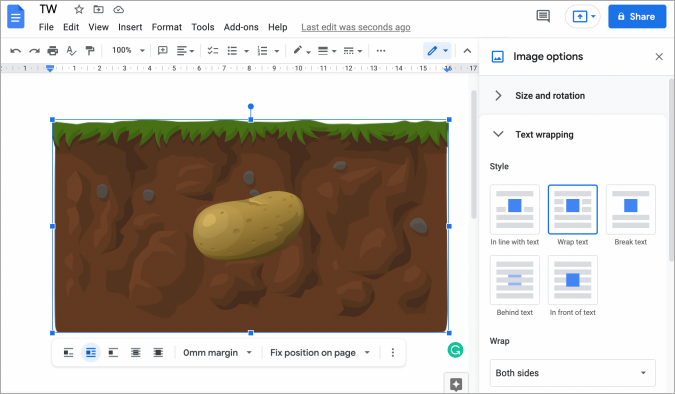Apply a bulleted list
This screenshot has width=675, height=394.
tap(232, 51)
